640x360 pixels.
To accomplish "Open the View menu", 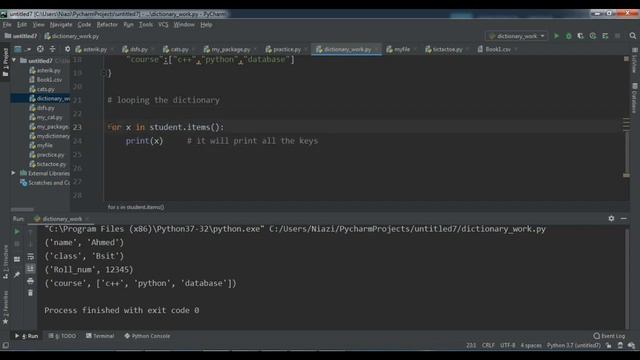I will point(38,24).
